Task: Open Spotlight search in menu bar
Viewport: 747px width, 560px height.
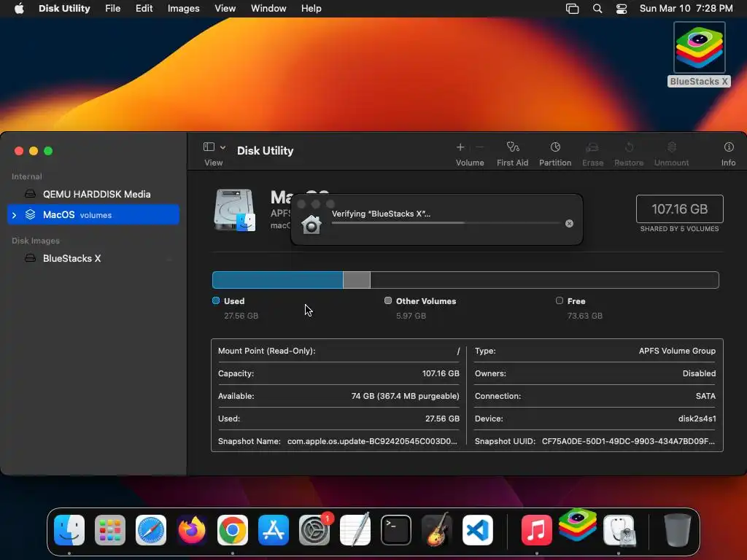Action: [x=597, y=9]
